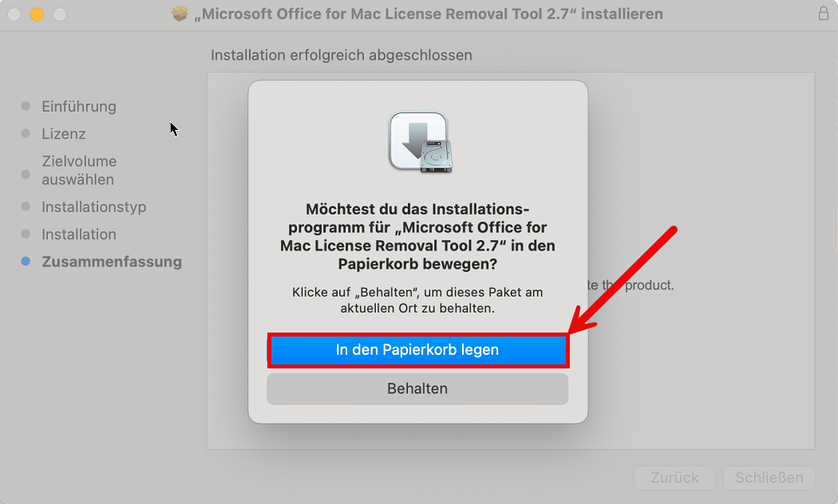The image size is (838, 504).
Task: Click the Installation erfolgreich abgeschlossen heading
Action: pyautogui.click(x=342, y=55)
